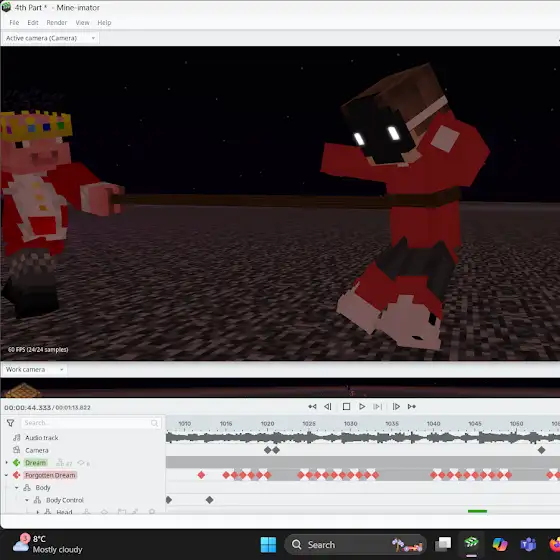
Task: Click the green bar on the timeline
Action: pos(477,511)
